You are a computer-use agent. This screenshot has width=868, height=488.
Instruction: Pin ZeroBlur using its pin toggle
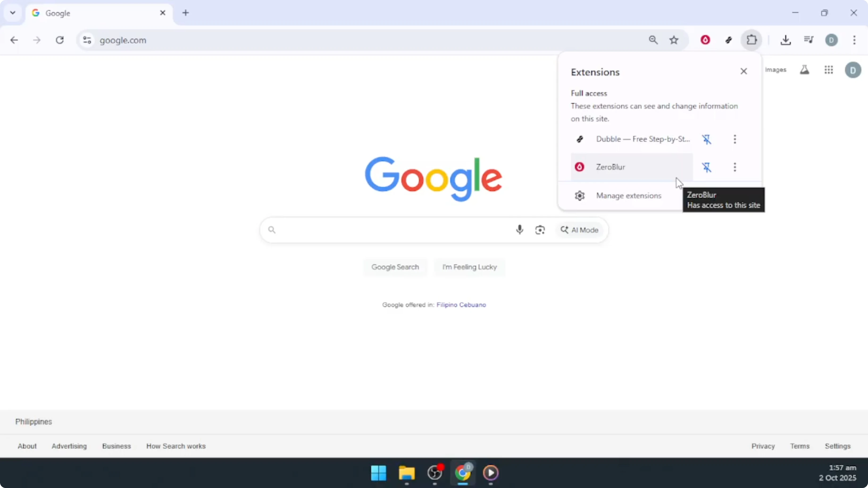pyautogui.click(x=707, y=167)
